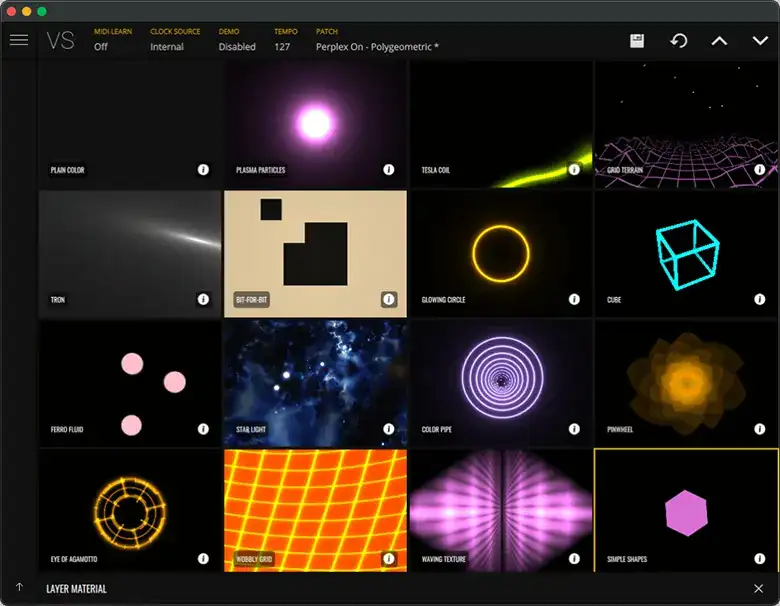This screenshot has height=606, width=780.
Task: Choose the Star Light material
Action: coord(315,384)
